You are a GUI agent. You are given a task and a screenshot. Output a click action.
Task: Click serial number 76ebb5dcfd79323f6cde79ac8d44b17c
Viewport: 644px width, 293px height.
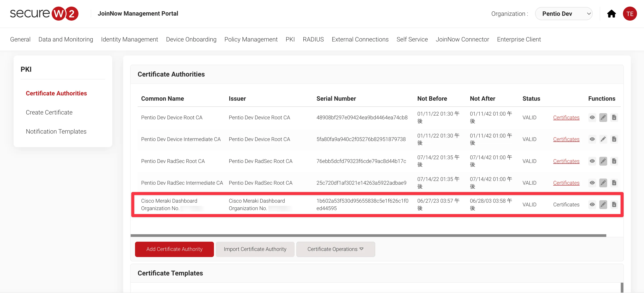[x=361, y=161]
